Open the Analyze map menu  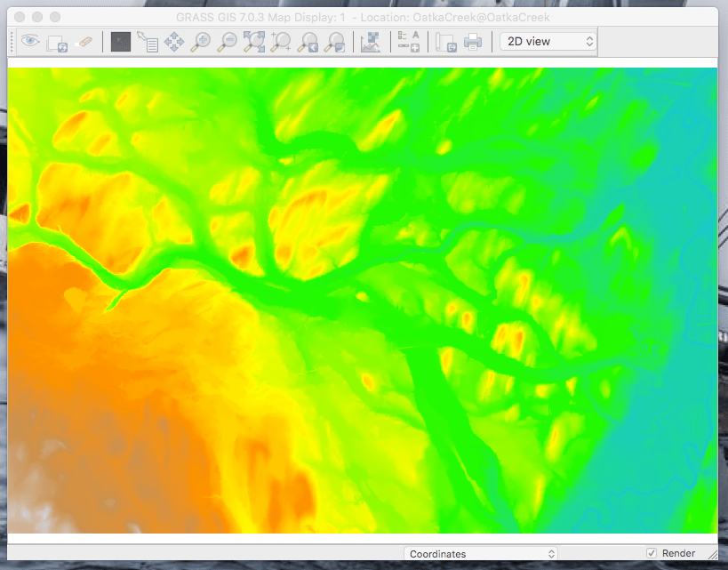click(x=371, y=41)
